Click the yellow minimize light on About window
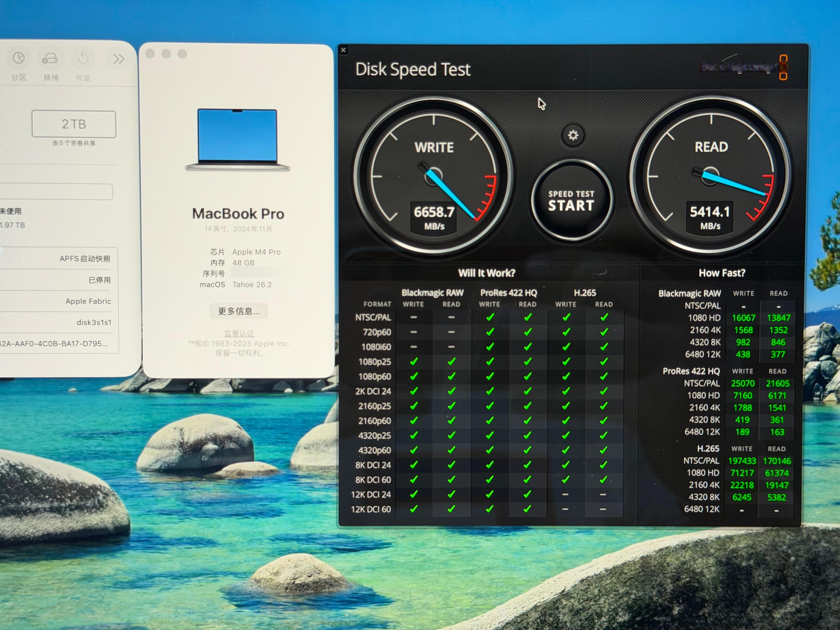The image size is (840, 630). tap(166, 54)
